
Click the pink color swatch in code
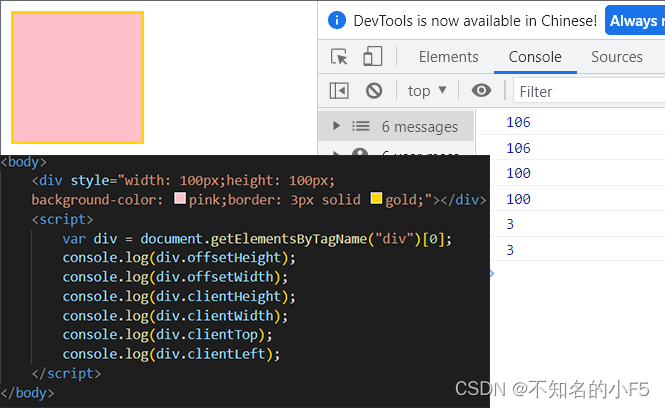pyautogui.click(x=180, y=198)
